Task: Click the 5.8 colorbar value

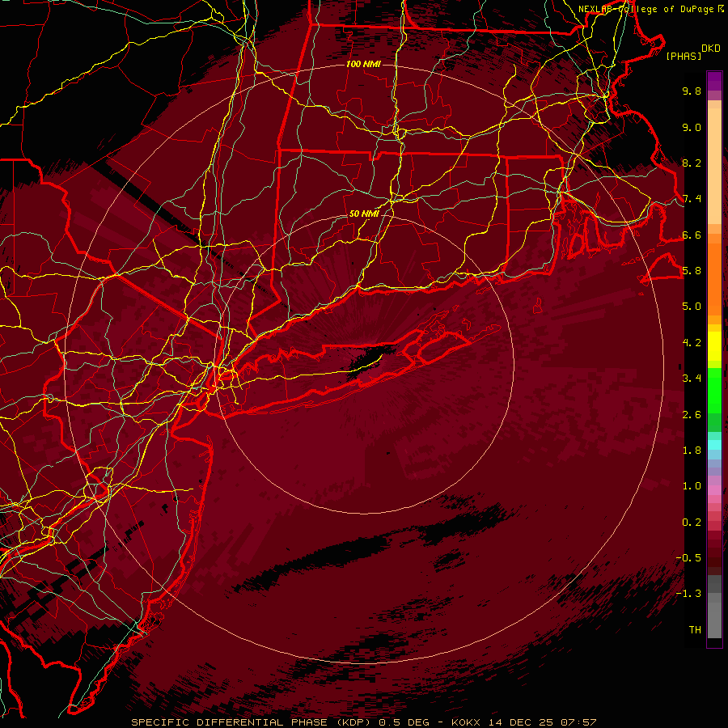Action: tap(692, 271)
